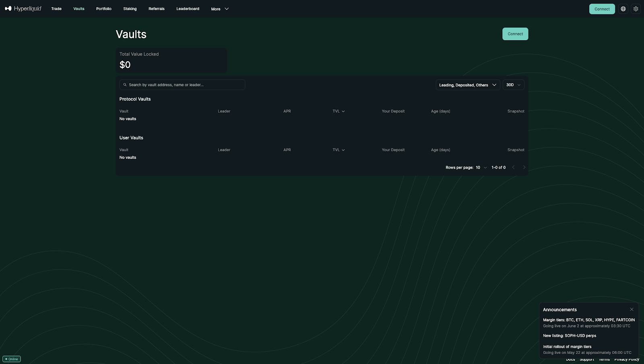Open the language globe selector

(x=623, y=8)
